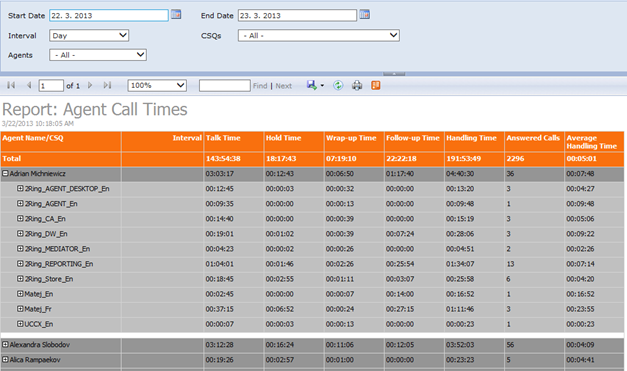Print the report

click(x=357, y=85)
